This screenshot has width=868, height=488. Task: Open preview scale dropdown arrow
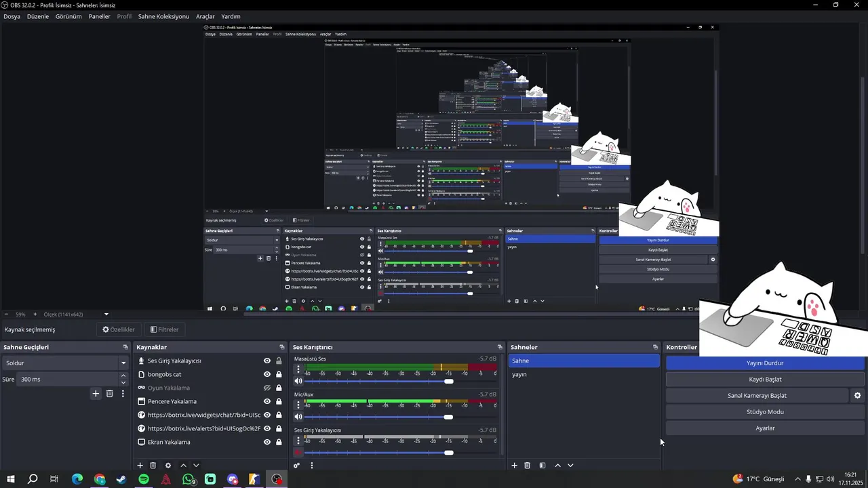click(x=106, y=314)
